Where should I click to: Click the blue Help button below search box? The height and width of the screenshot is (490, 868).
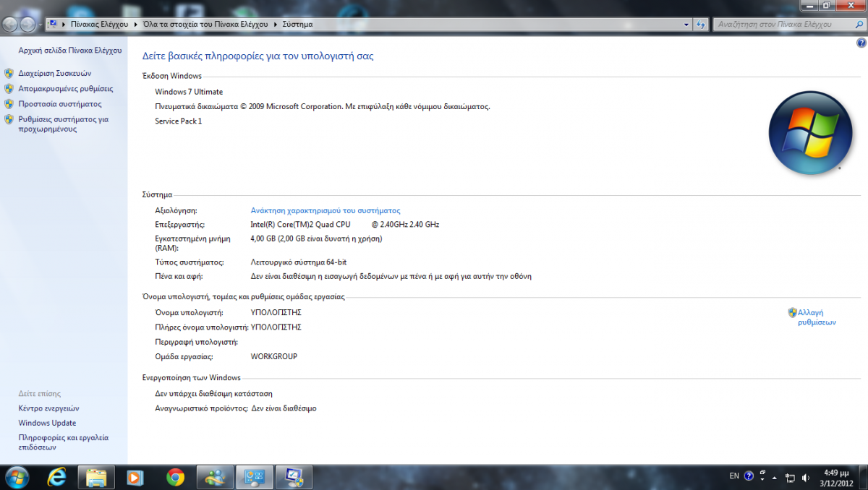[x=861, y=43]
